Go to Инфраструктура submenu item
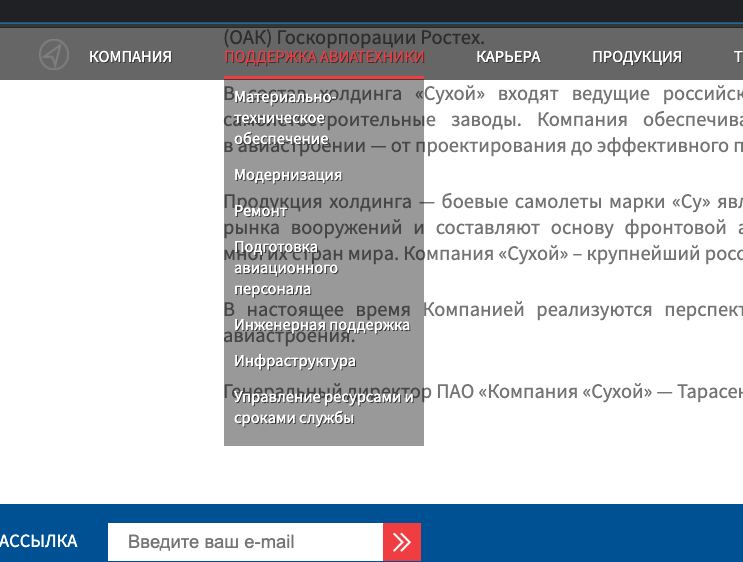 (x=295, y=361)
